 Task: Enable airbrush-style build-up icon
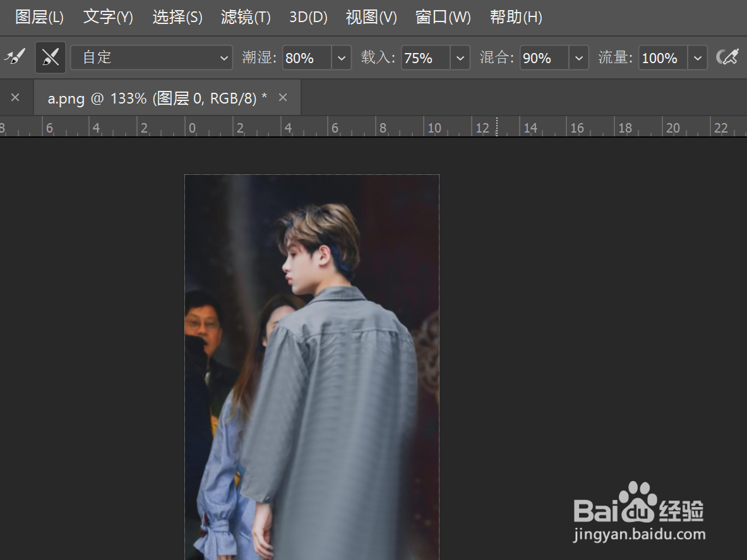(x=727, y=57)
